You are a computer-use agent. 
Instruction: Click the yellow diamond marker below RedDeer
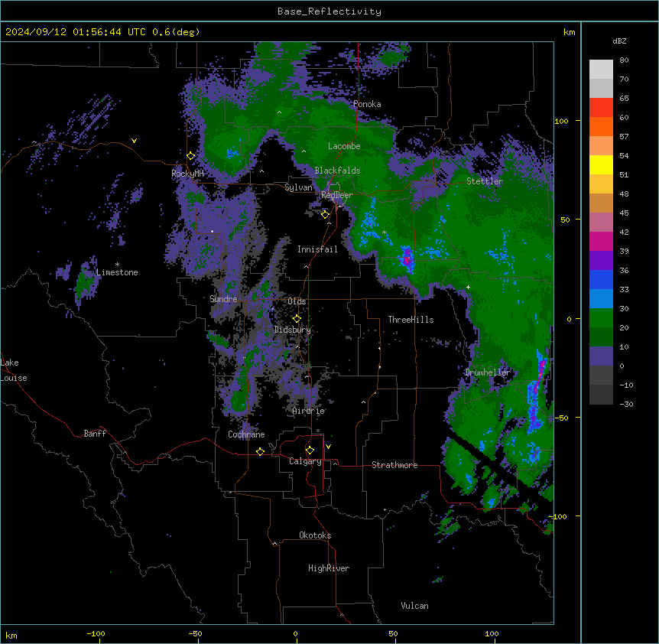pyautogui.click(x=325, y=215)
